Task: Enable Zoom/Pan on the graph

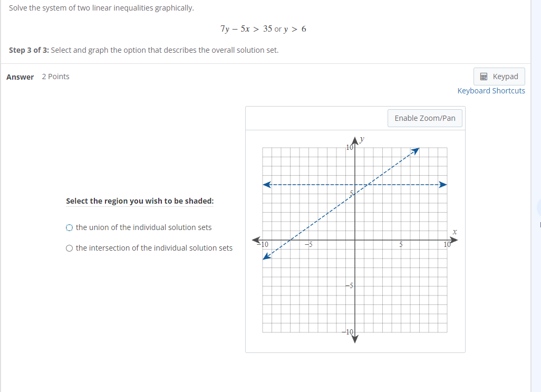Action: coord(424,118)
